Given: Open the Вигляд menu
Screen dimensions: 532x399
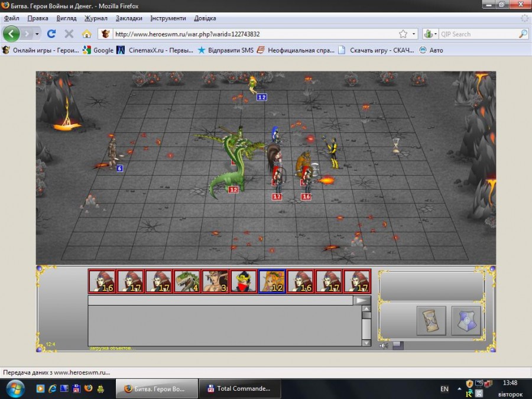Looking at the screenshot, I should tap(66, 18).
